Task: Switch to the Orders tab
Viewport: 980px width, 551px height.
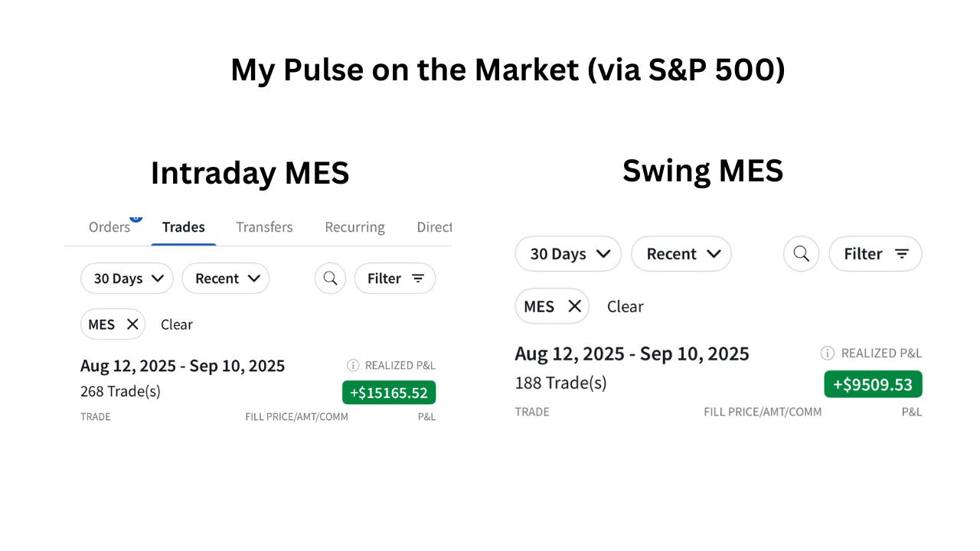Action: (109, 227)
